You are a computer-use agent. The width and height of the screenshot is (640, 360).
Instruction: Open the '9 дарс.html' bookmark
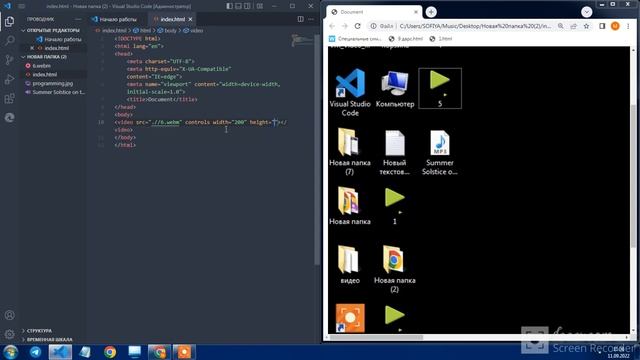point(406,39)
